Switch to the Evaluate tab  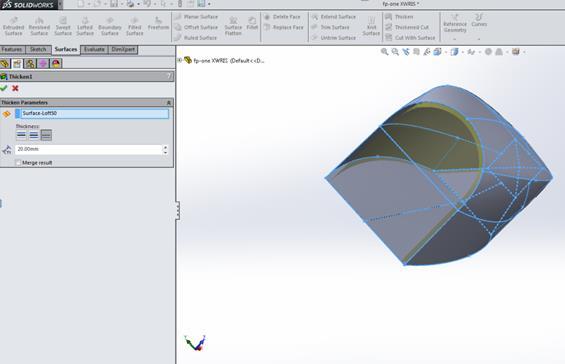click(x=94, y=49)
